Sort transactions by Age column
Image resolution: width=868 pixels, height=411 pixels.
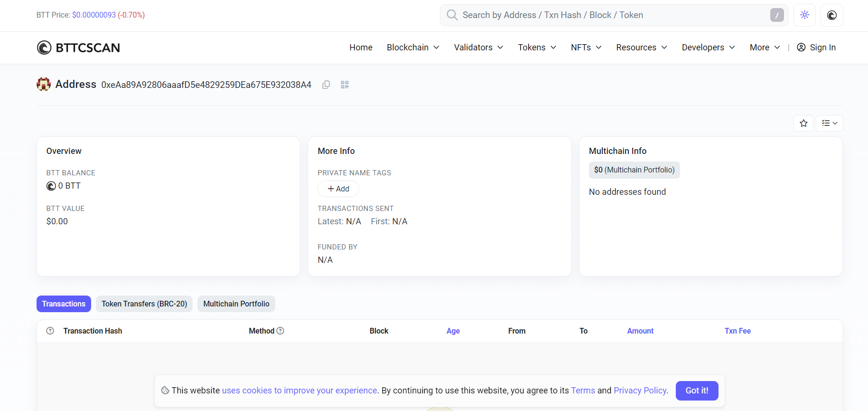pyautogui.click(x=453, y=331)
